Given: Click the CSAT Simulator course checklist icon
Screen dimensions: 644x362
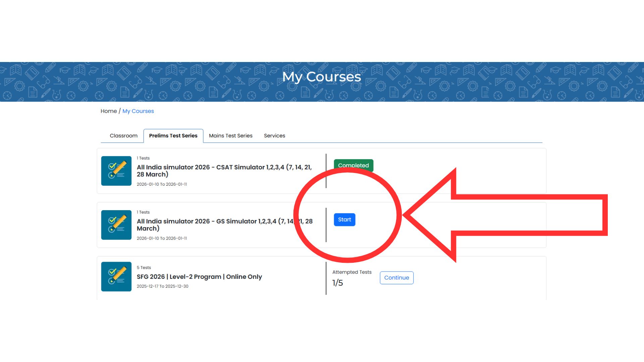Looking at the screenshot, I should point(116,171).
